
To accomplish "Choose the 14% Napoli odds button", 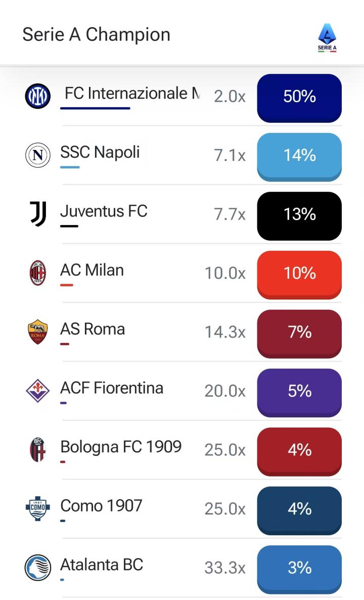I will coord(299,157).
